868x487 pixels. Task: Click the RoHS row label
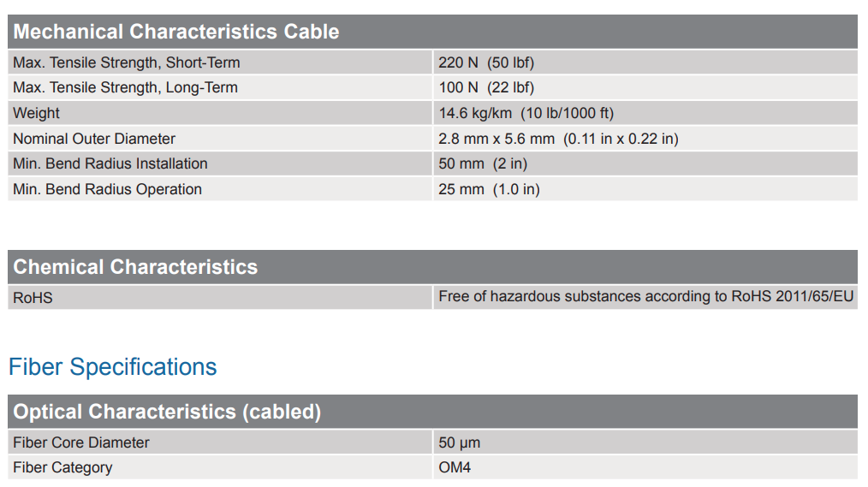pyautogui.click(x=33, y=297)
